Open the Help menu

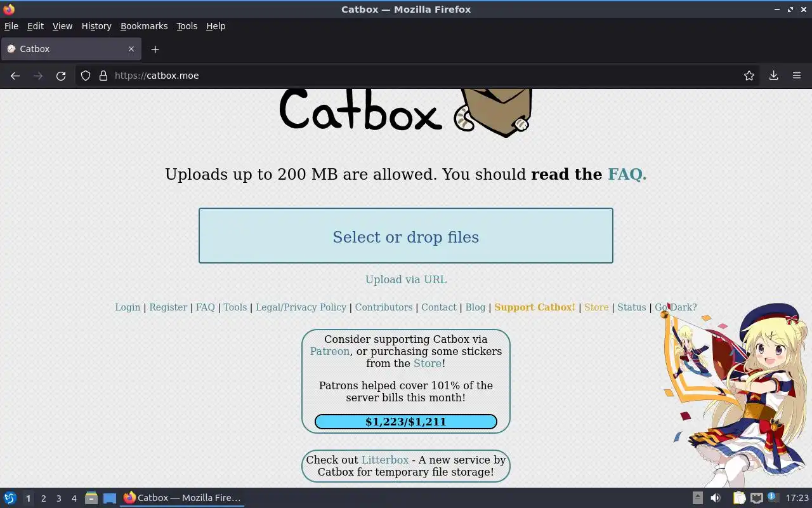[x=216, y=26]
